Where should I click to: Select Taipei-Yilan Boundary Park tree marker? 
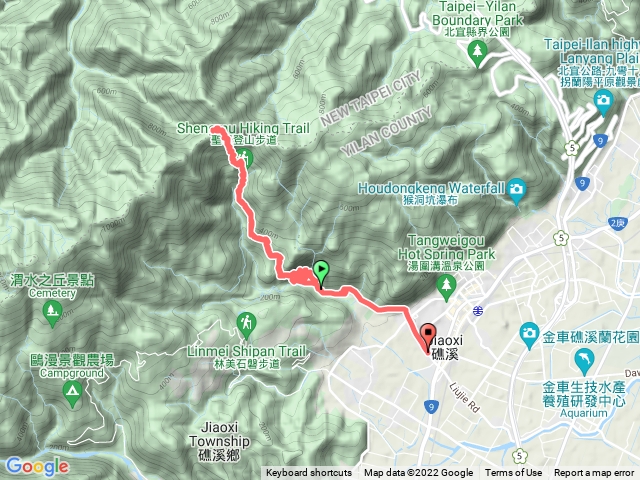click(x=478, y=54)
